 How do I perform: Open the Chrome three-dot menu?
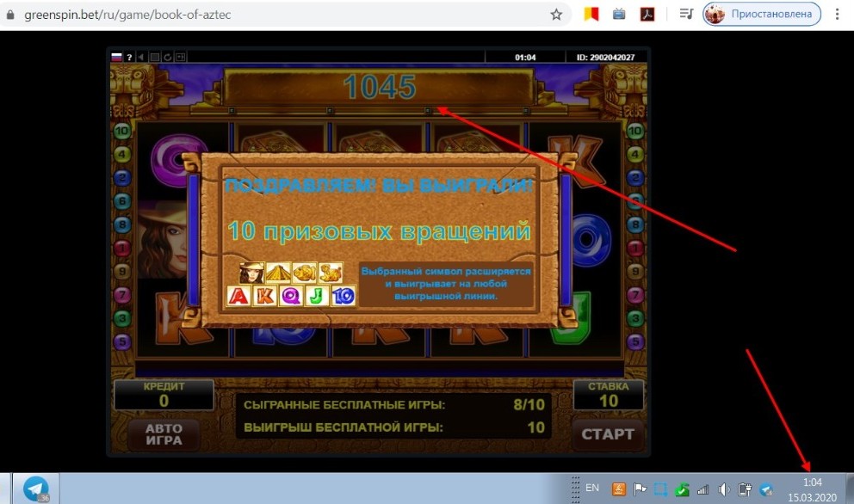(x=837, y=14)
